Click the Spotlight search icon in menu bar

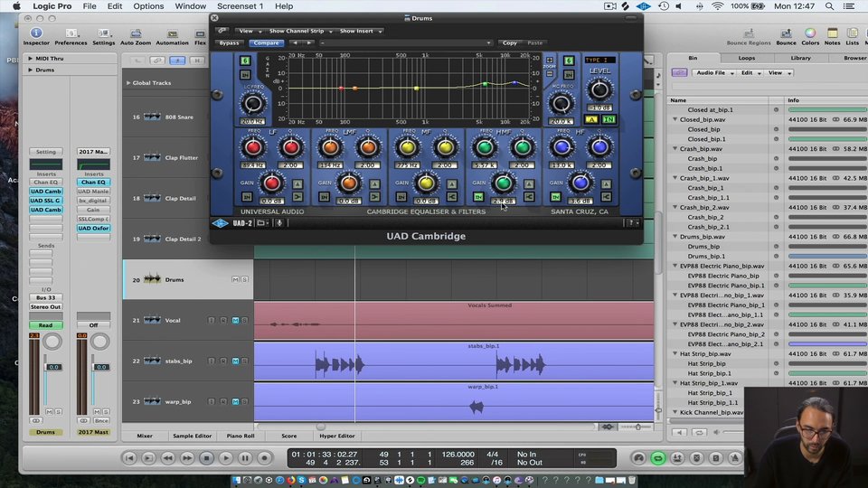coord(829,6)
